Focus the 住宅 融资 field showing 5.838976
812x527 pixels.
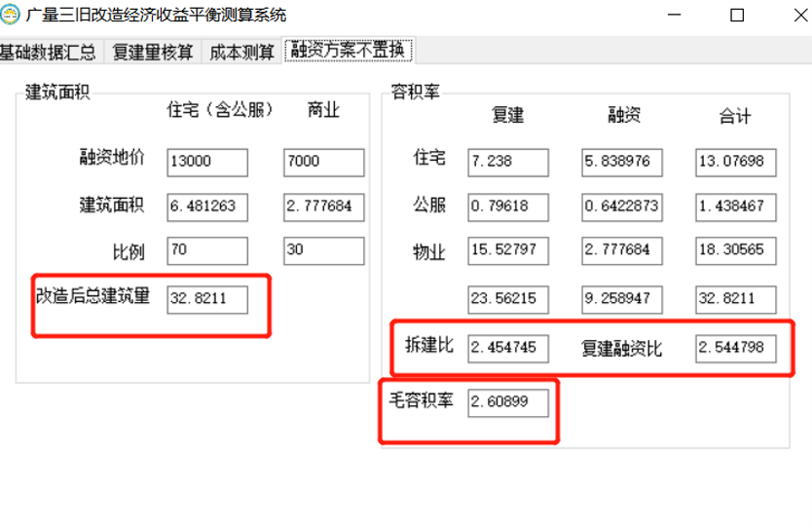(x=621, y=162)
